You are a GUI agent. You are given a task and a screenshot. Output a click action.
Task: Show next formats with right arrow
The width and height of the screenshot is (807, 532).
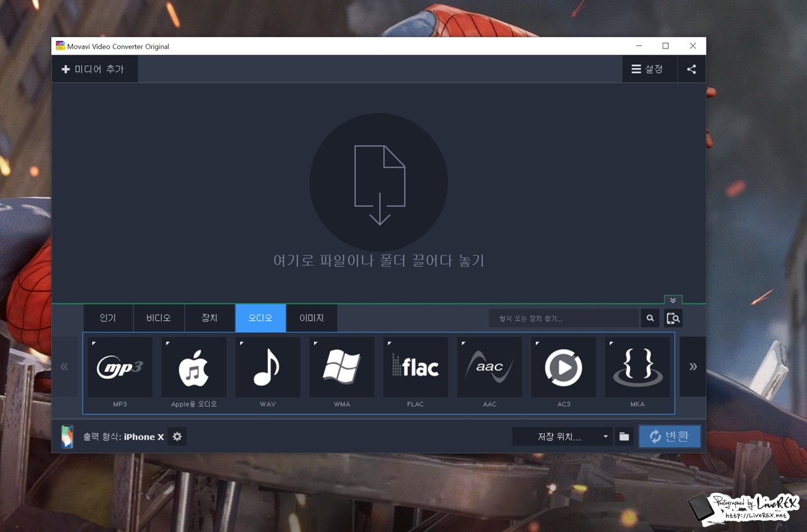click(693, 366)
